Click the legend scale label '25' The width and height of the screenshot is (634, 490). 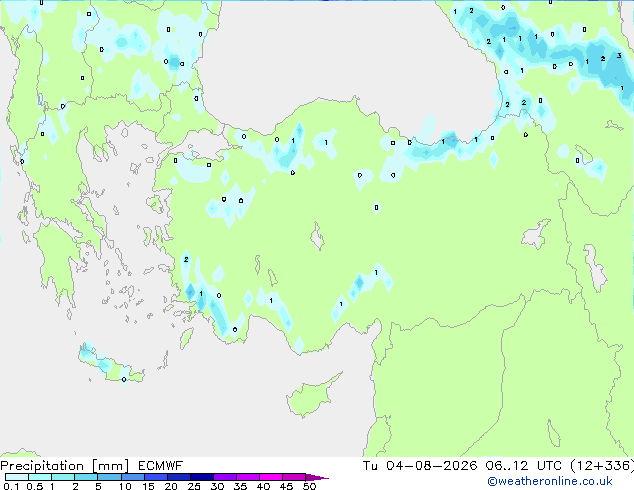click(x=194, y=486)
